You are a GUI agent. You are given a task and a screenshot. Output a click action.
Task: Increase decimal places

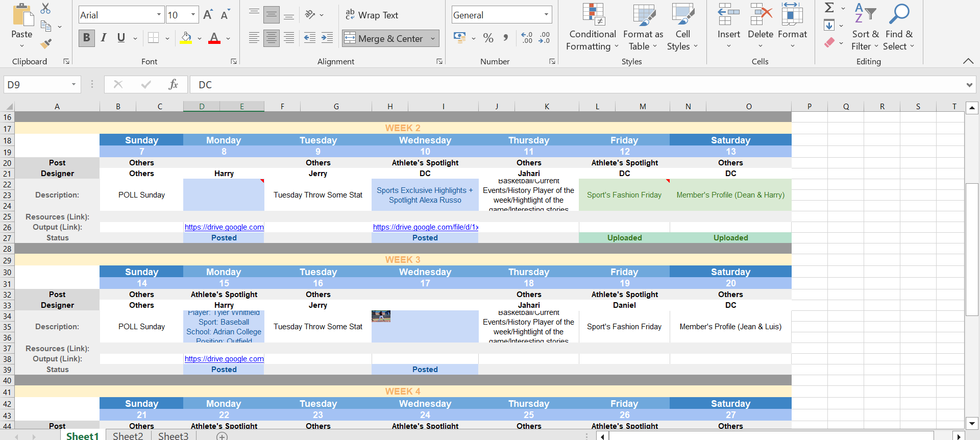pos(527,38)
